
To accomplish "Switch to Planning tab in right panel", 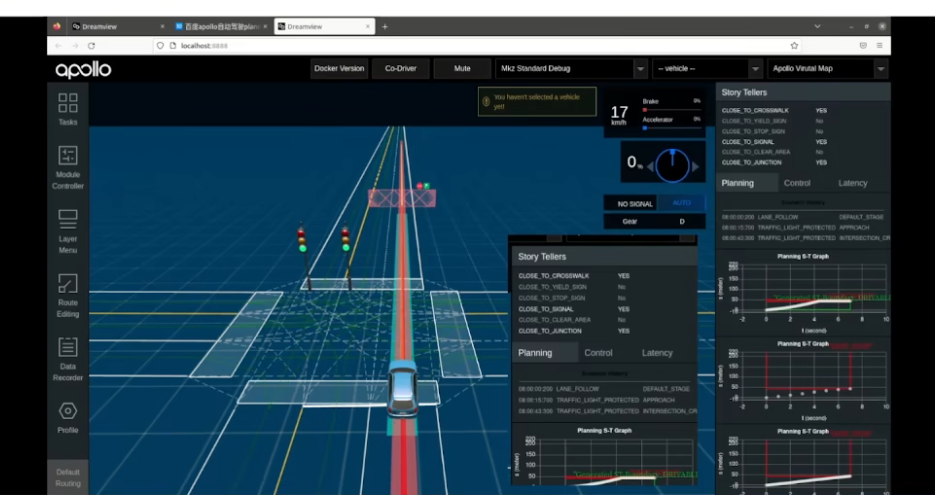I will (738, 183).
